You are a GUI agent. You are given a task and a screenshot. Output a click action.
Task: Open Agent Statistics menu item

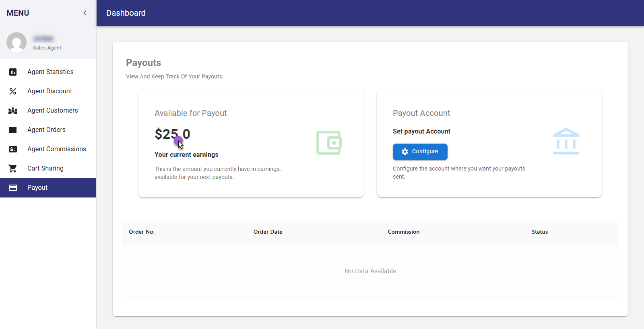[x=50, y=72]
